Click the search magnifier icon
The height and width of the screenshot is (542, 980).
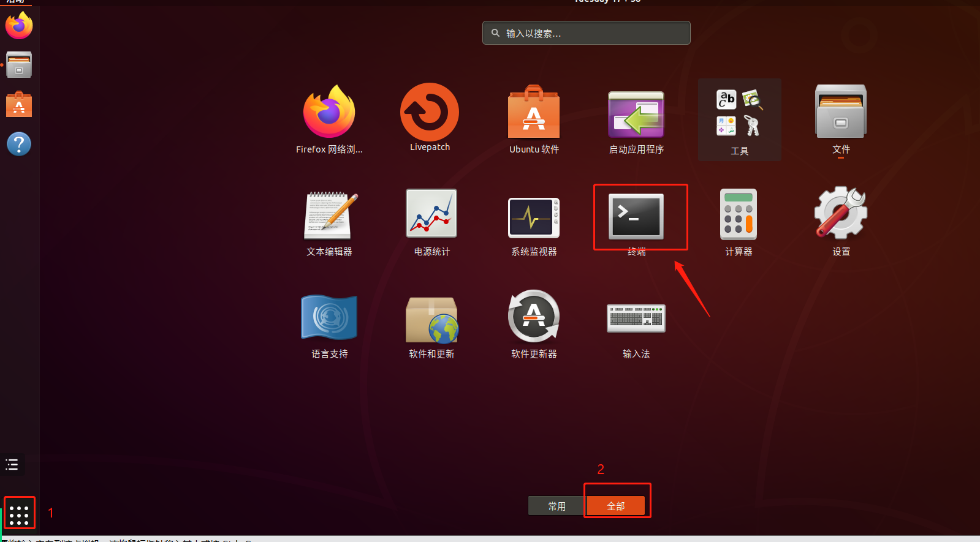(495, 33)
